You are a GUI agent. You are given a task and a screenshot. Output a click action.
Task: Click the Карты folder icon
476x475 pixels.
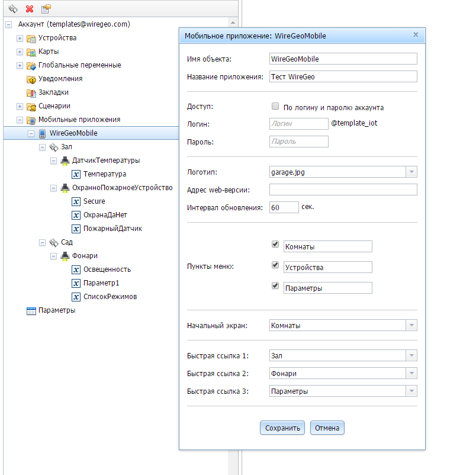point(31,52)
